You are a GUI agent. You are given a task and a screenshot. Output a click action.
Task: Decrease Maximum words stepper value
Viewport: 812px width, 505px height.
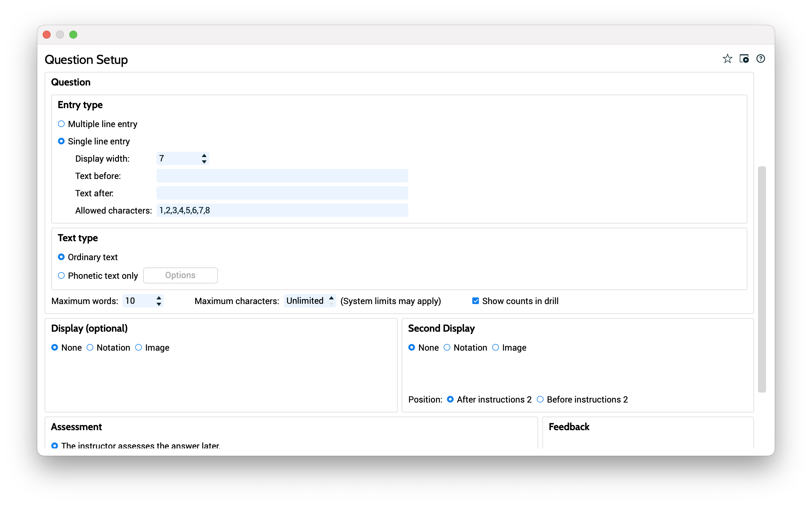[x=159, y=304]
